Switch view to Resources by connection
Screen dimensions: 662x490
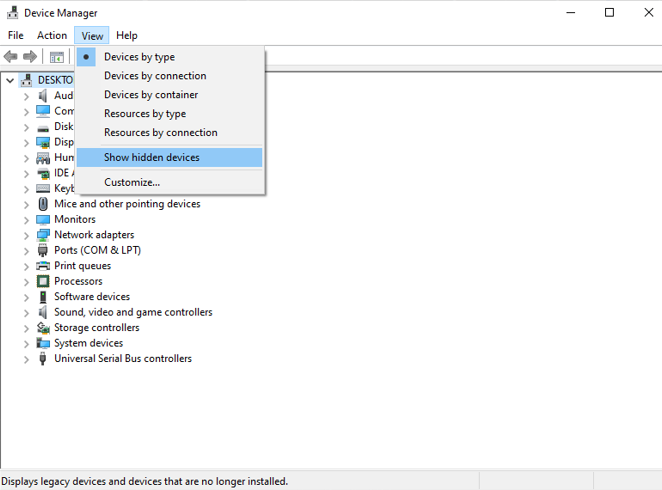pos(169,133)
